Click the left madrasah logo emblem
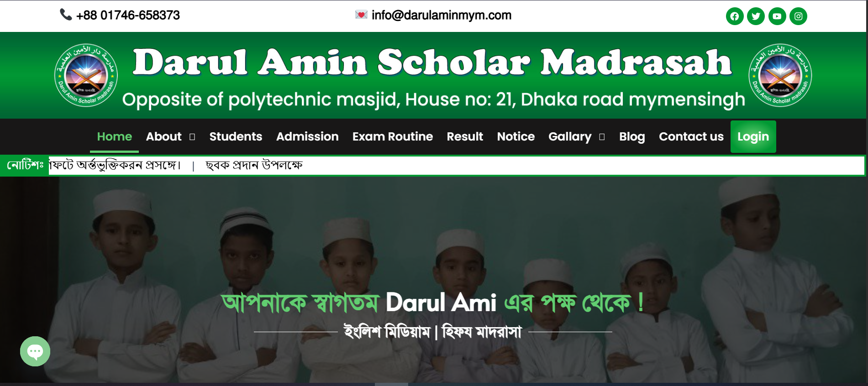 [x=86, y=75]
